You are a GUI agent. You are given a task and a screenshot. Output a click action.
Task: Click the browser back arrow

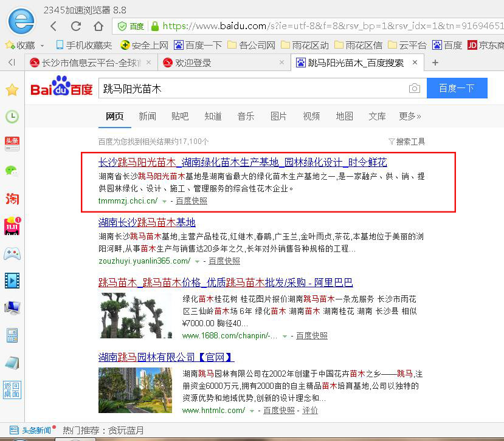(54, 26)
